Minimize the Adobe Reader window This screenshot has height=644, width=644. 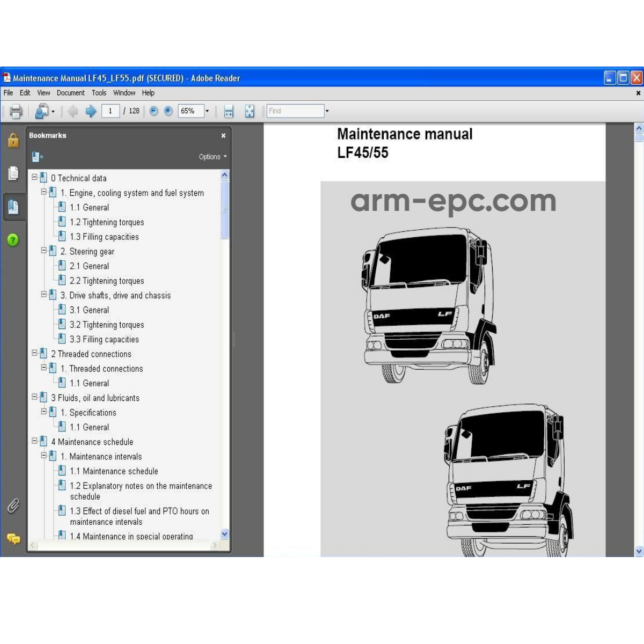pos(610,78)
